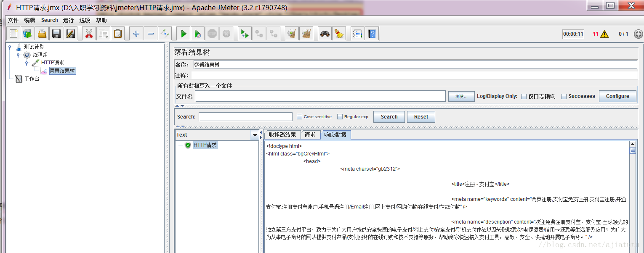Reset search with yellow broom icon

[x=339, y=34]
